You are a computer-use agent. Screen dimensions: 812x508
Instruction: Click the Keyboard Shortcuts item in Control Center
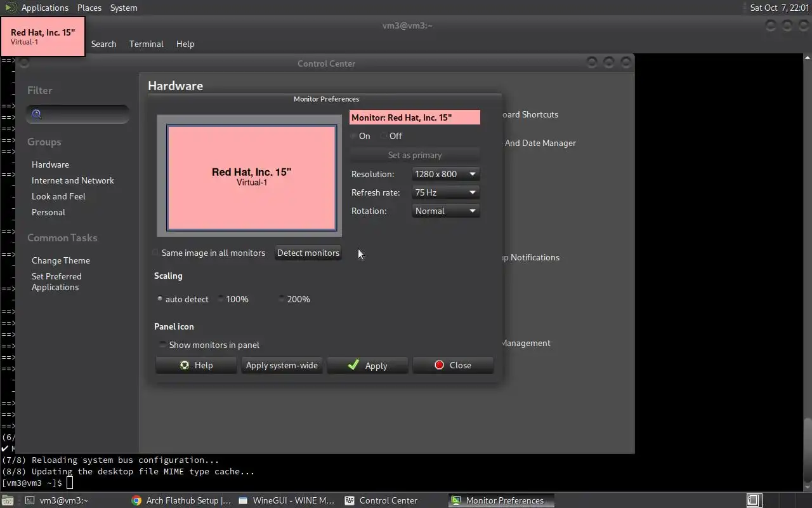[530, 114]
